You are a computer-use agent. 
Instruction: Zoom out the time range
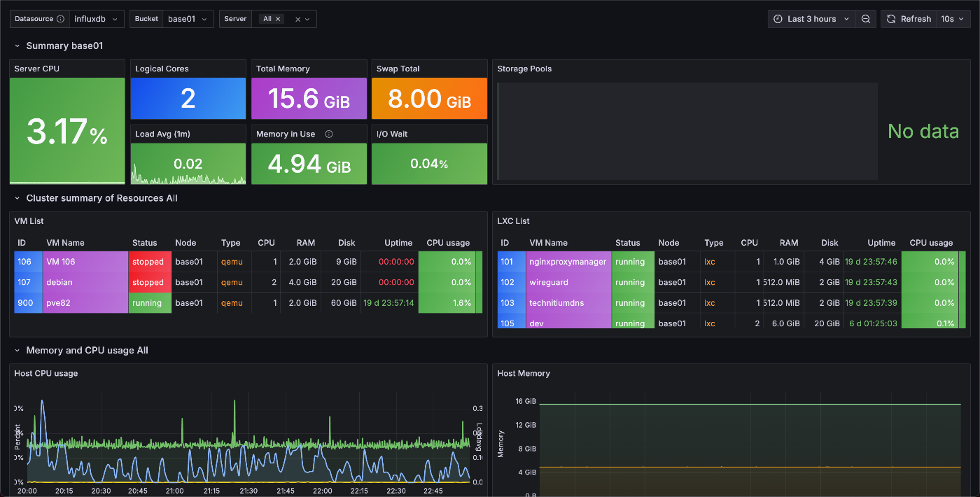click(866, 19)
